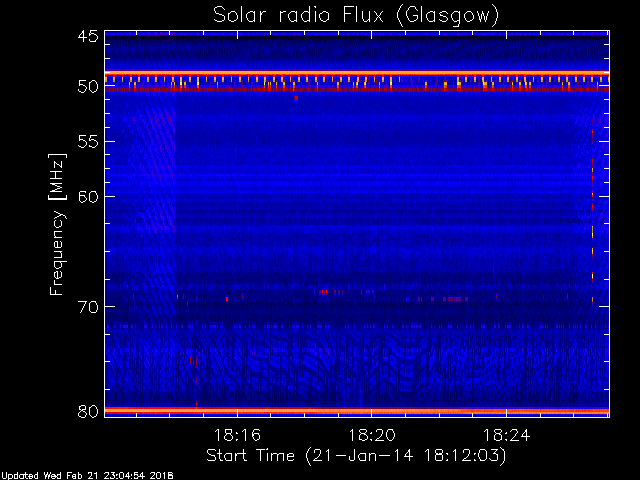Click the 45 frequency tick label

88,36
